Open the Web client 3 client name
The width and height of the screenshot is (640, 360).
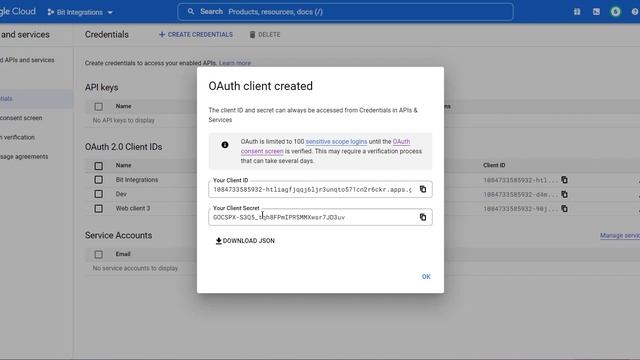pos(133,208)
